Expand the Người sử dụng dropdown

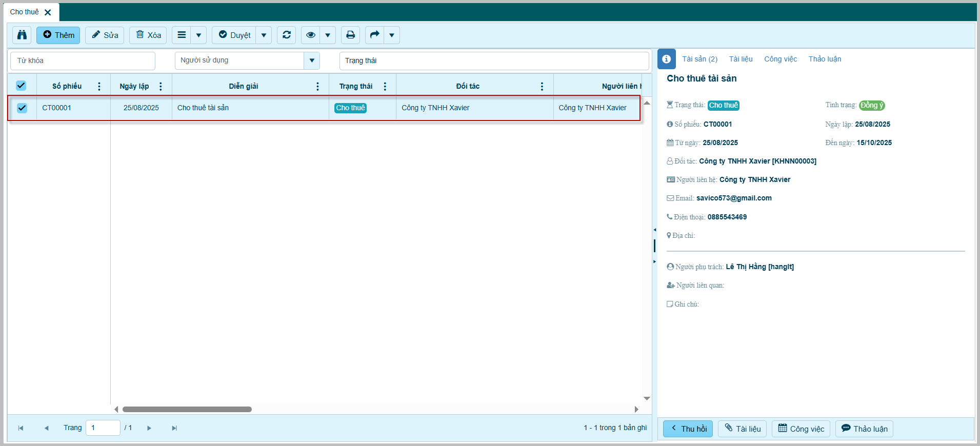[x=311, y=60]
